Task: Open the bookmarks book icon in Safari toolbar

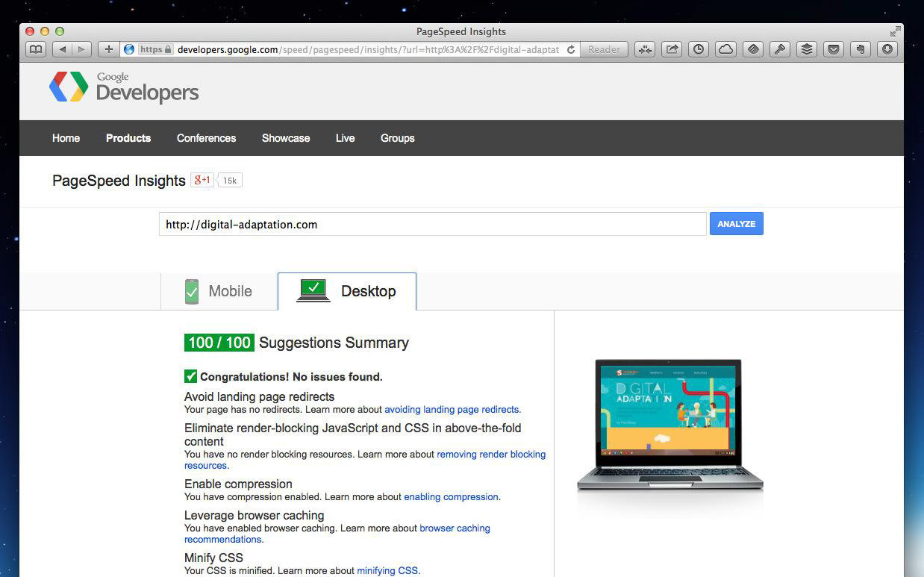Action: coord(36,49)
